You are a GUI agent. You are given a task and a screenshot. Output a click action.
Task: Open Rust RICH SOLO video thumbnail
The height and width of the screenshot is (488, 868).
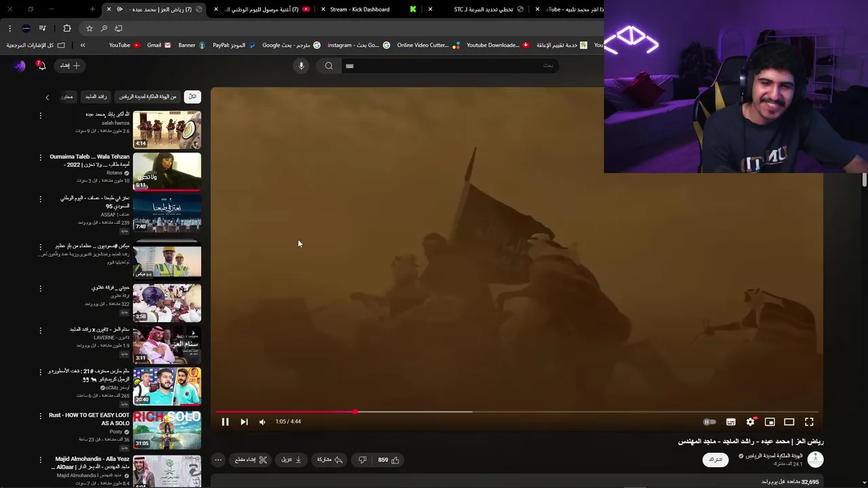(167, 430)
